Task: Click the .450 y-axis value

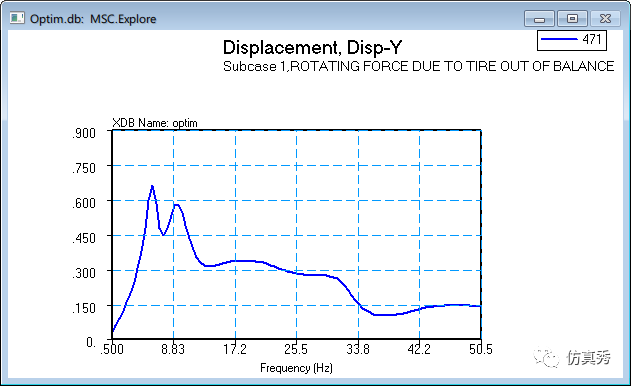Action: (84, 238)
